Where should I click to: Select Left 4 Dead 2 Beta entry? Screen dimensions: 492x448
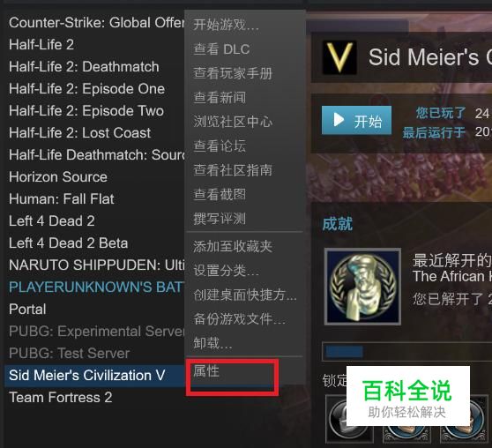point(69,243)
